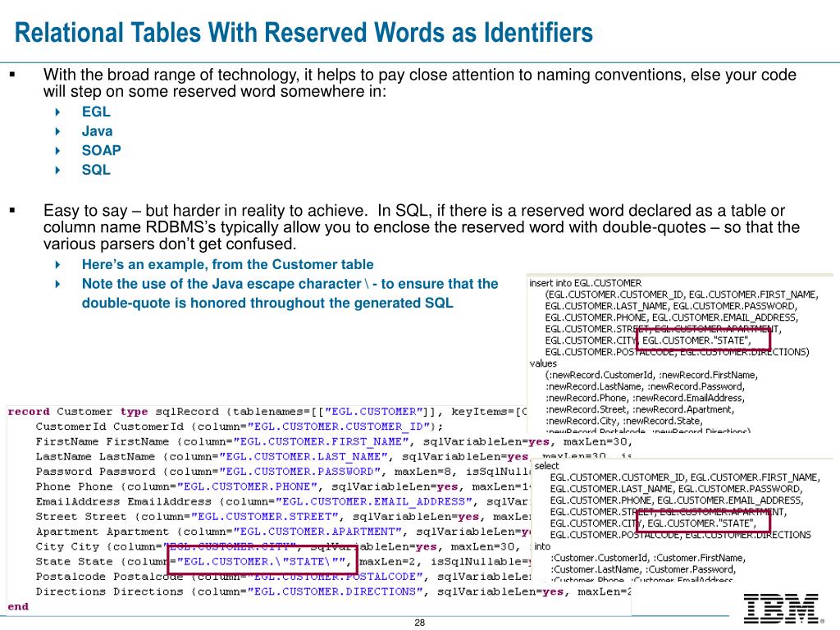
Task: Select the 'EGL' bullet item
Action: pos(96,112)
